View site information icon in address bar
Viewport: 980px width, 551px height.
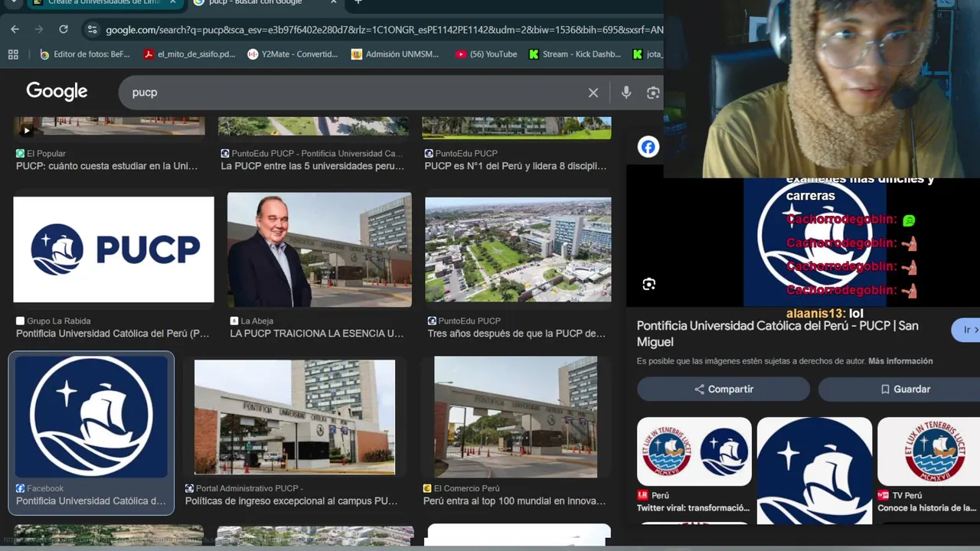[x=92, y=30]
